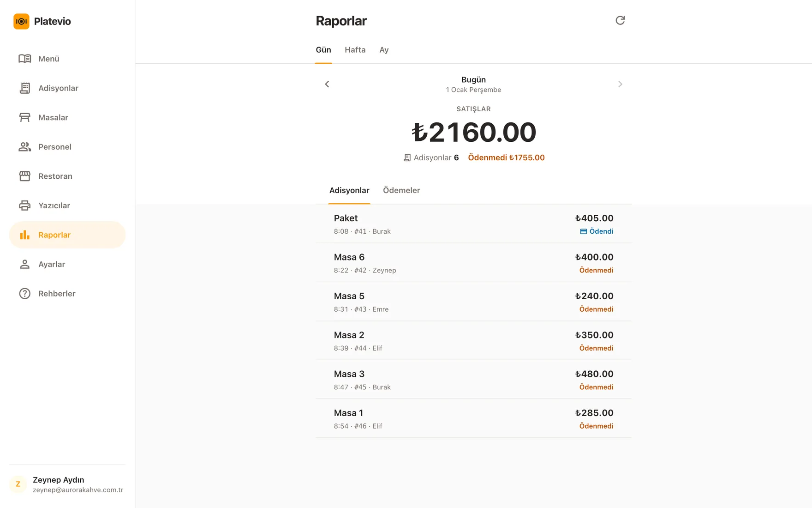This screenshot has height=508, width=812.
Task: Click the Masalar table icon
Action: (25, 117)
